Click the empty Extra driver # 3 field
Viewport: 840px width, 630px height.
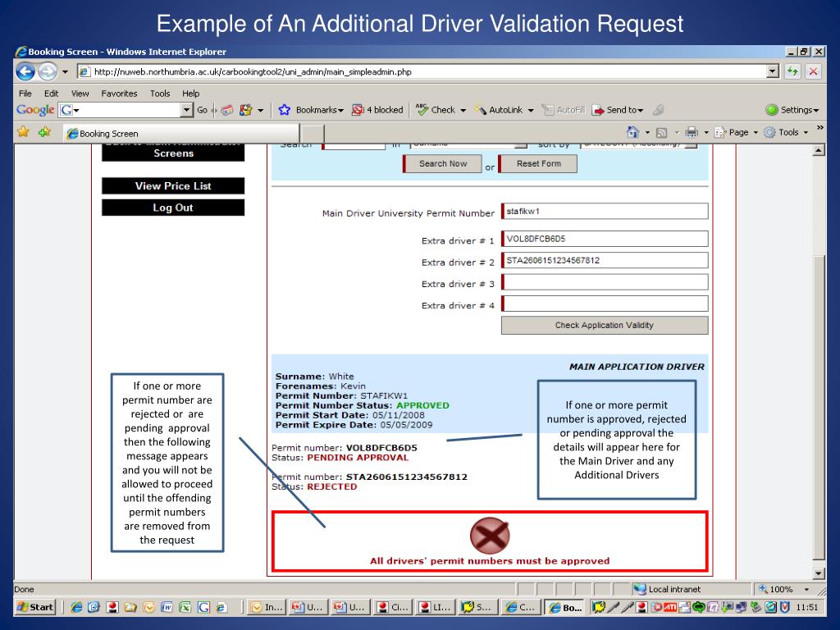tap(605, 282)
